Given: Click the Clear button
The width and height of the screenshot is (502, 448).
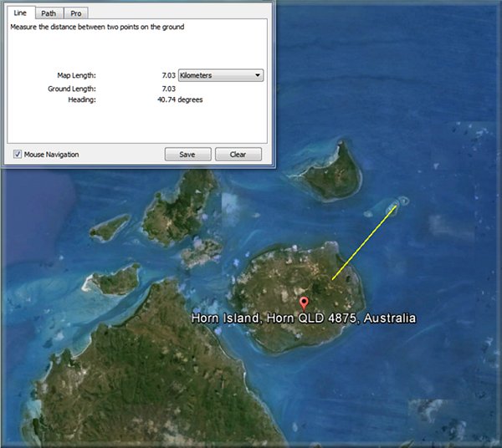Looking at the screenshot, I should point(238,155).
